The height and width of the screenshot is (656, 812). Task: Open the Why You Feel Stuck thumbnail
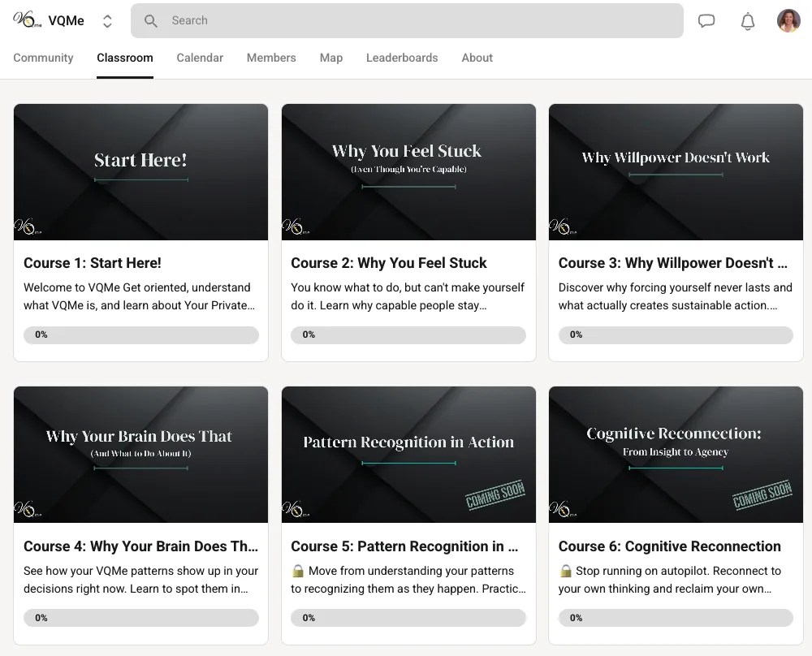coord(408,172)
